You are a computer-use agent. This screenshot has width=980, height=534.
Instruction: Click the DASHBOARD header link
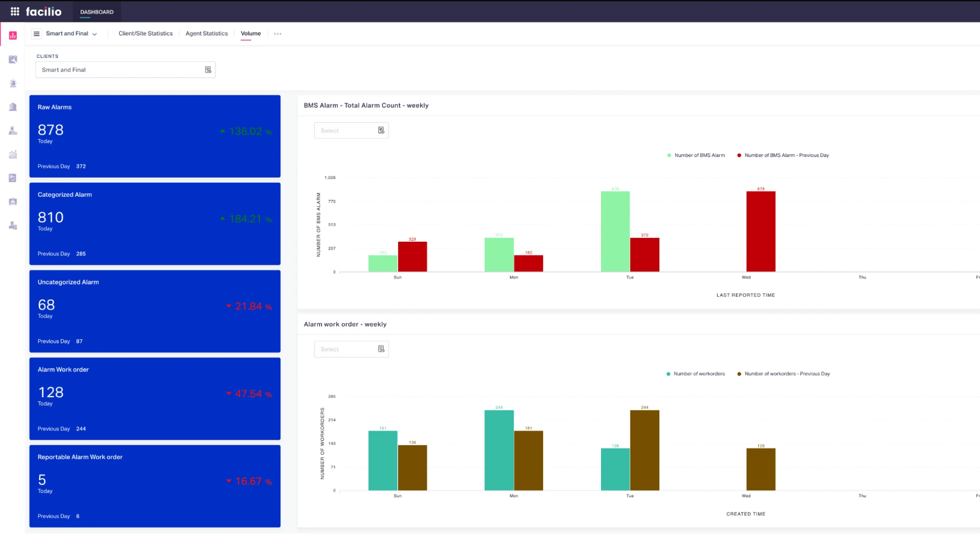point(97,12)
